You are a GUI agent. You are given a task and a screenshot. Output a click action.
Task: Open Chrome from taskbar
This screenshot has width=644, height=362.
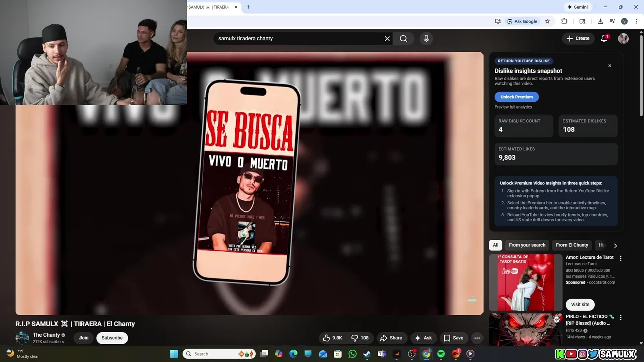click(x=426, y=354)
